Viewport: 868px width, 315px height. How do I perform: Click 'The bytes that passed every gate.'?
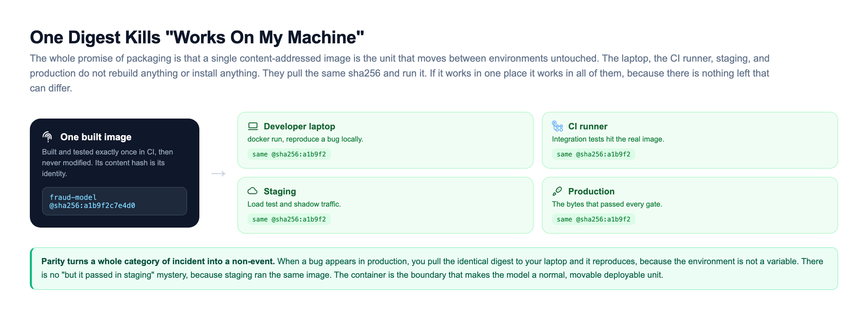607,204
